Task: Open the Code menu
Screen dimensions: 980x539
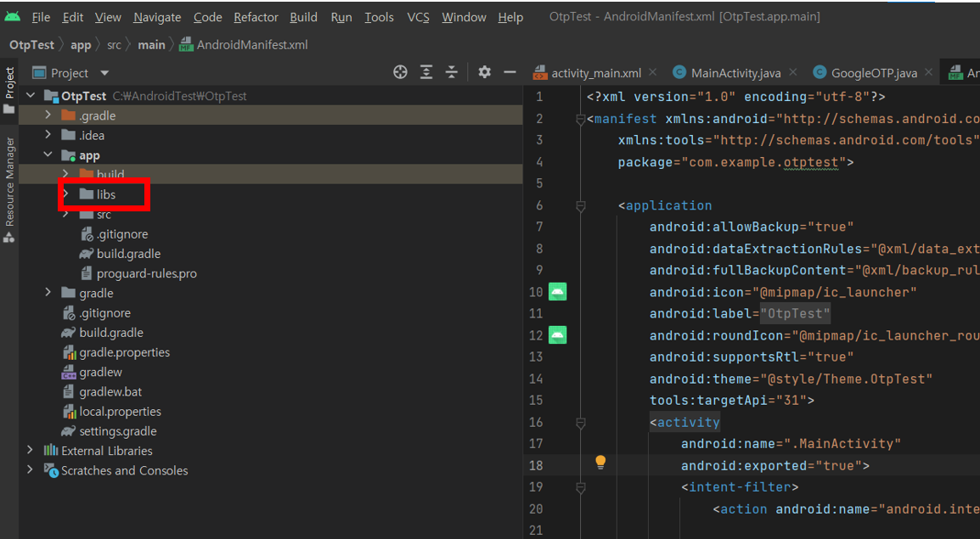Action: coord(207,18)
